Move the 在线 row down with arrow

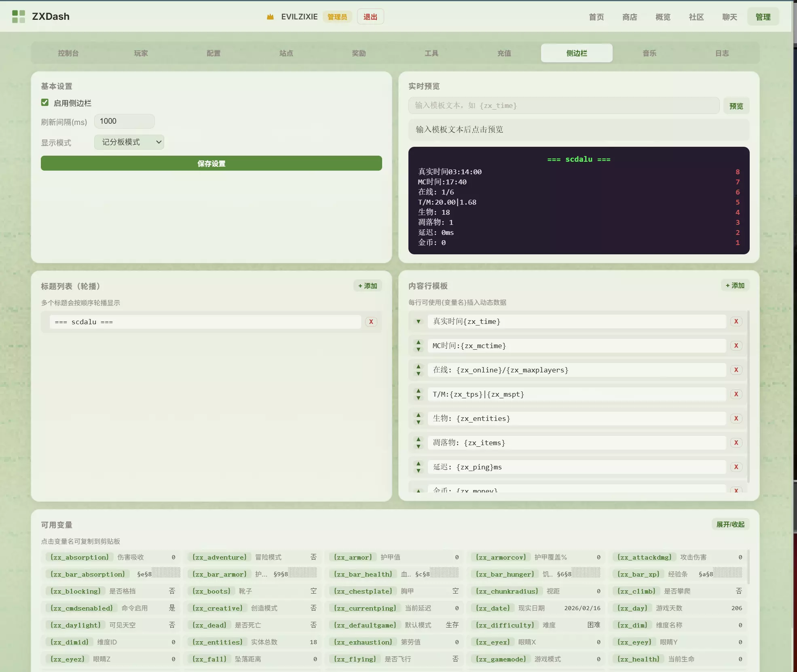tap(419, 374)
